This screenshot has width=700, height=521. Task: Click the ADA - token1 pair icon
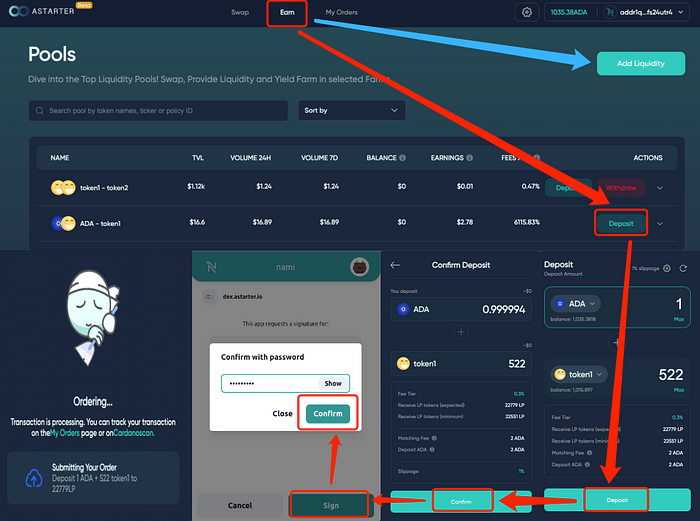(63, 223)
